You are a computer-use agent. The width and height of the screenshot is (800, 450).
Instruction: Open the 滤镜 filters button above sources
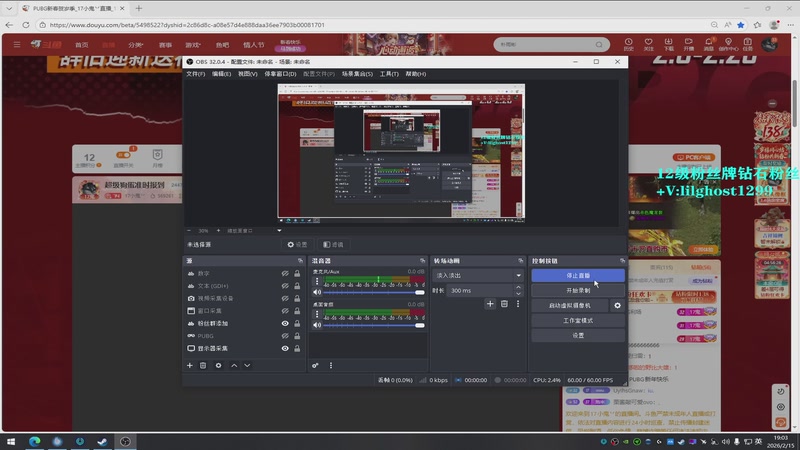[x=333, y=244]
